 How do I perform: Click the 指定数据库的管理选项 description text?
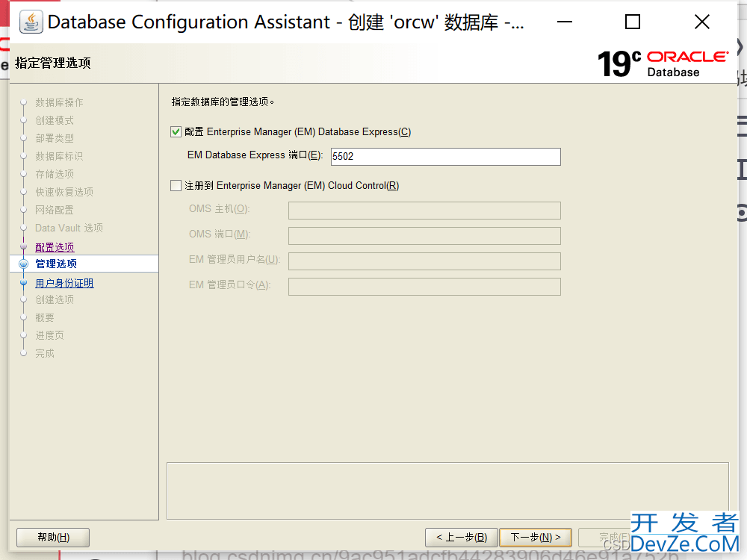pyautogui.click(x=223, y=102)
